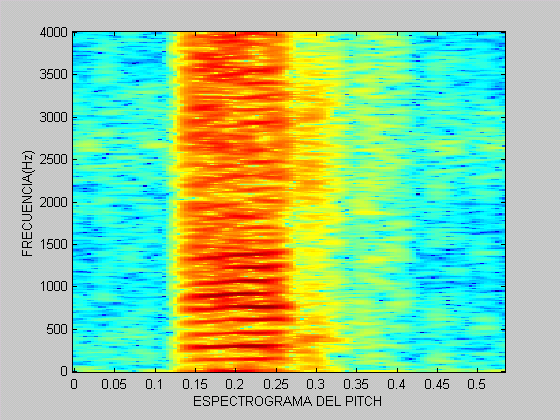Click the 0.2 time tick label

pyautogui.click(x=235, y=384)
